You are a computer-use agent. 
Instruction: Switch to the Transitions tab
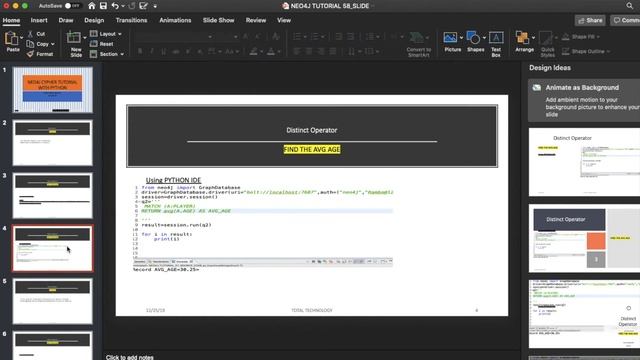click(x=131, y=20)
